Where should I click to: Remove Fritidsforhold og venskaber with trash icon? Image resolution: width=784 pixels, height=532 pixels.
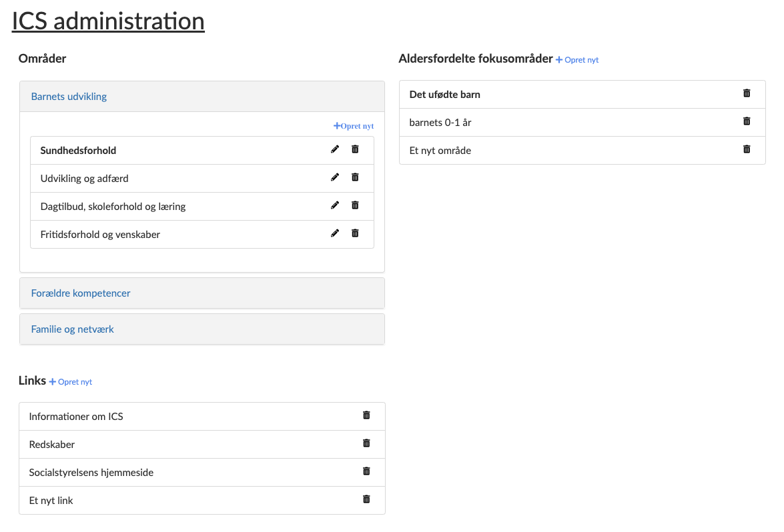tap(355, 233)
